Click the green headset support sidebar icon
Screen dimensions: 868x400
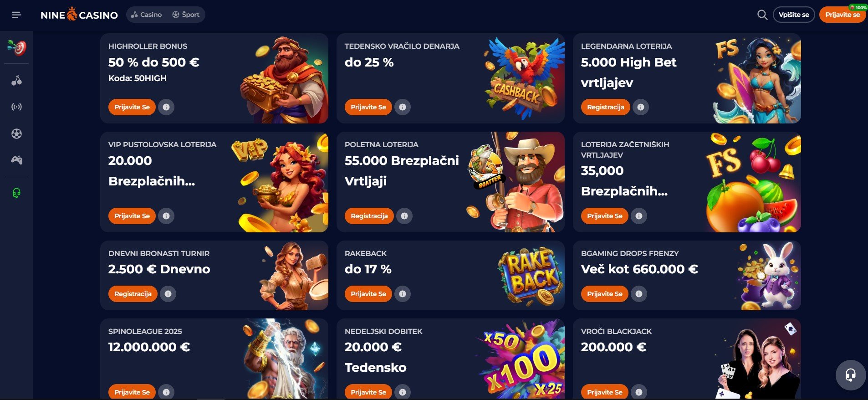pos(17,193)
